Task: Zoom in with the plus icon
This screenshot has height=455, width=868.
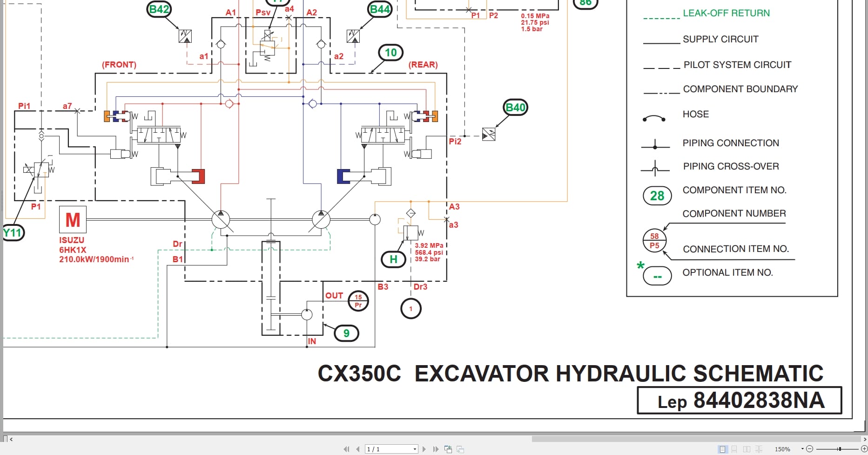Action: 865,448
